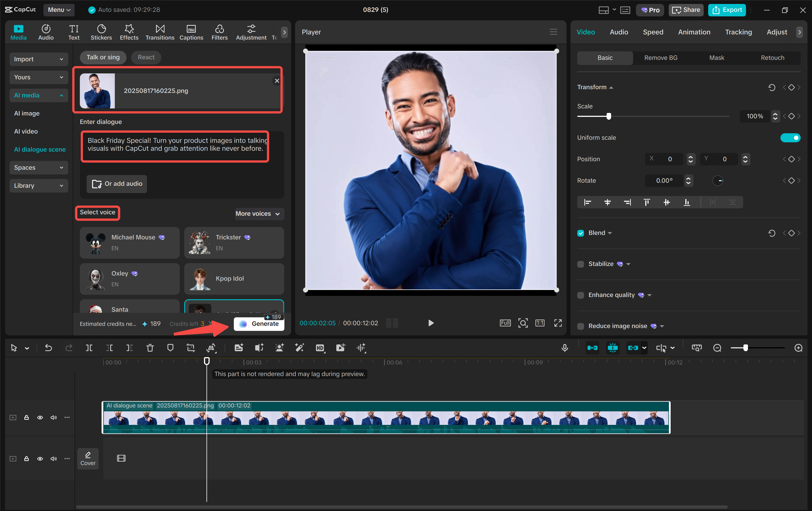
Task: Delete the selected clip using the trash icon
Action: click(x=150, y=348)
